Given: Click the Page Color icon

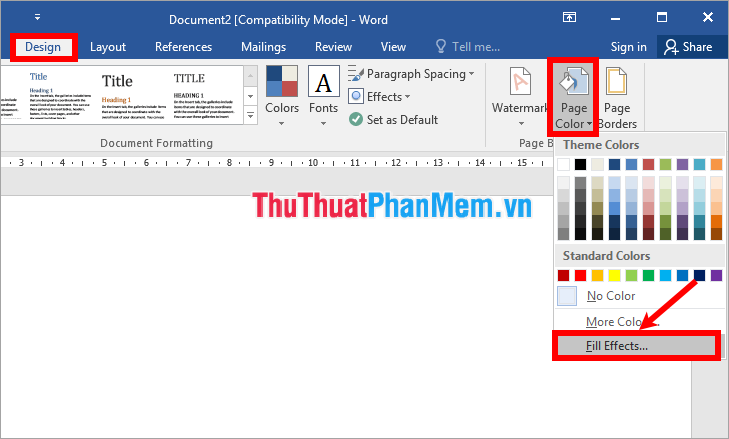Looking at the screenshot, I should [573, 82].
